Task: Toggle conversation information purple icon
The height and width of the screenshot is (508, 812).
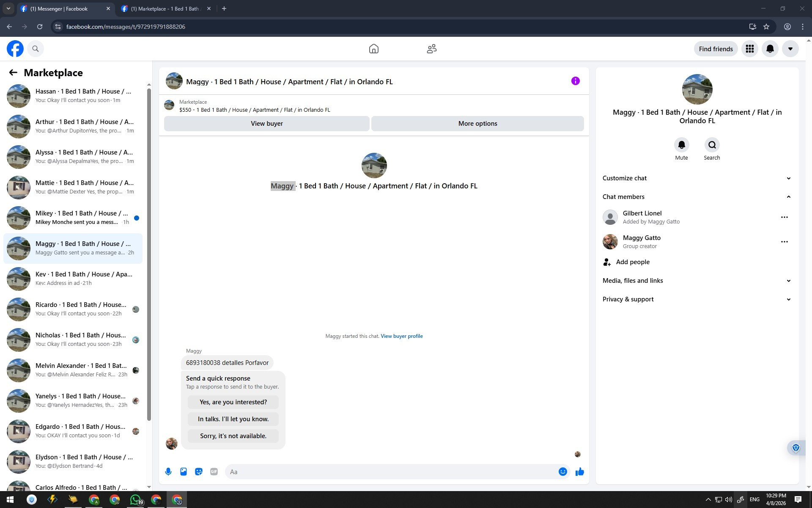Action: [x=575, y=81]
